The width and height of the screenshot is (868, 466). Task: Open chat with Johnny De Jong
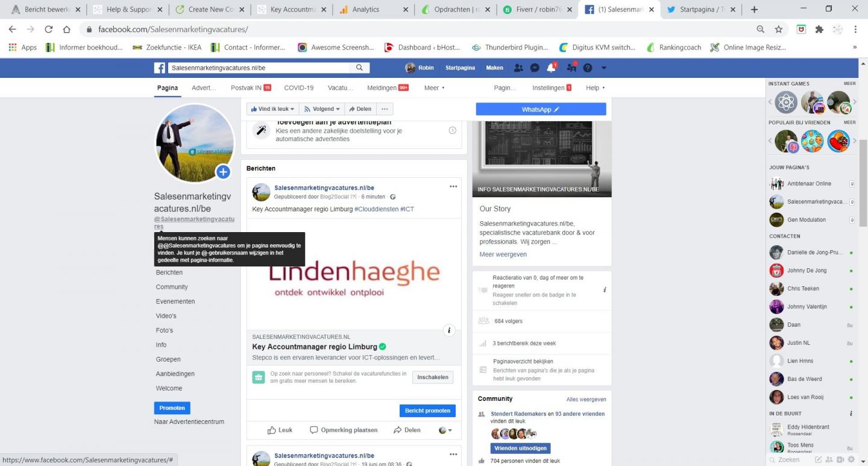[x=810, y=271]
